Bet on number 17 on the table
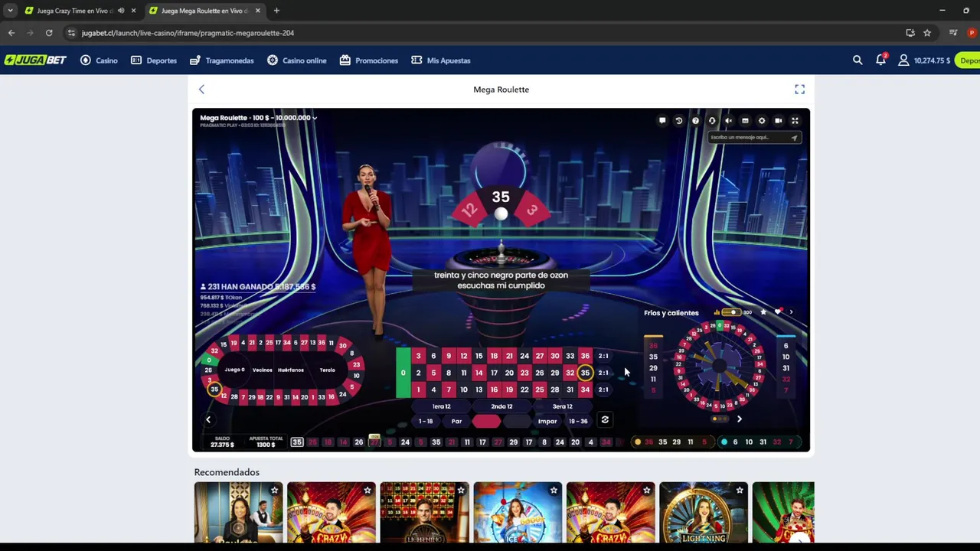 click(494, 373)
